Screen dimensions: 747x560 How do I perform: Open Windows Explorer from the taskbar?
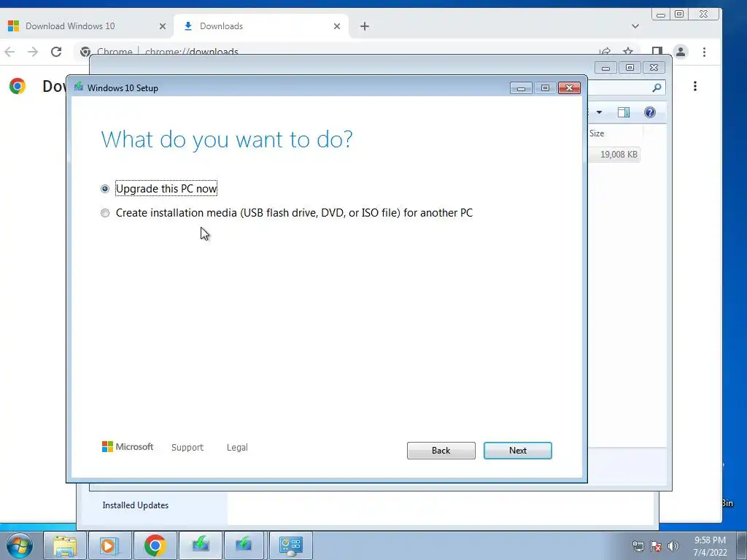click(x=65, y=545)
